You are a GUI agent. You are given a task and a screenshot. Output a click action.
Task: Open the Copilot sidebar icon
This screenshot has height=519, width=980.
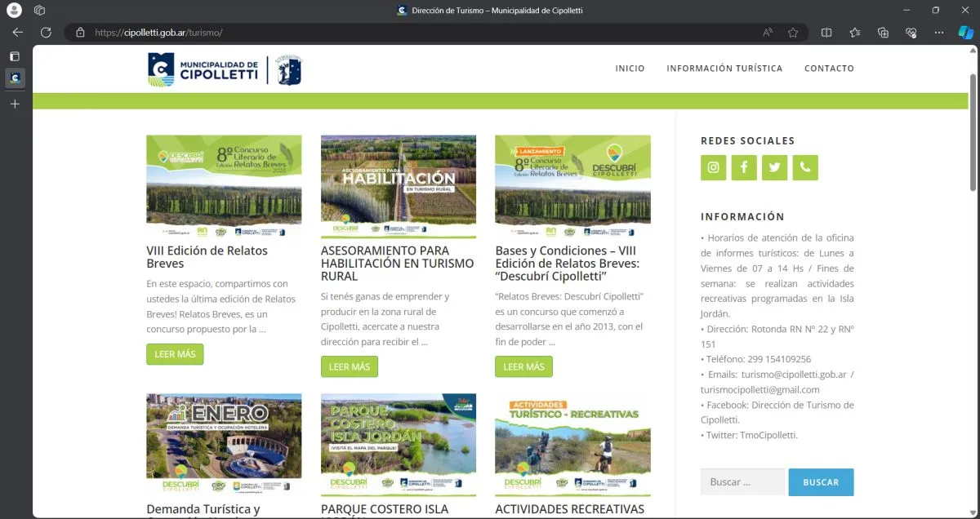click(x=965, y=33)
